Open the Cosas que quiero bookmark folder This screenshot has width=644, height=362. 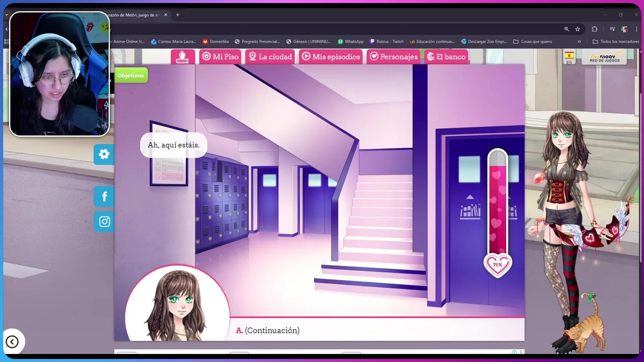tap(532, 42)
